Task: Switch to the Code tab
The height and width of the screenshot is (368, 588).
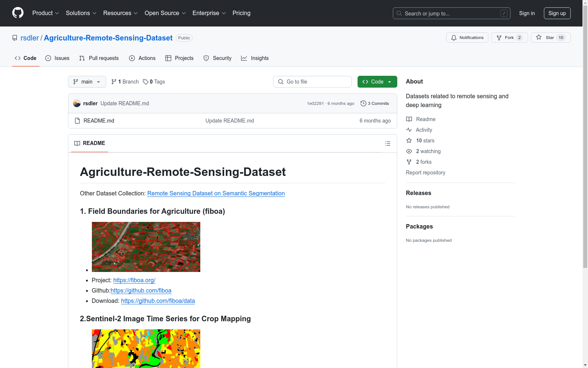Action: [x=25, y=58]
